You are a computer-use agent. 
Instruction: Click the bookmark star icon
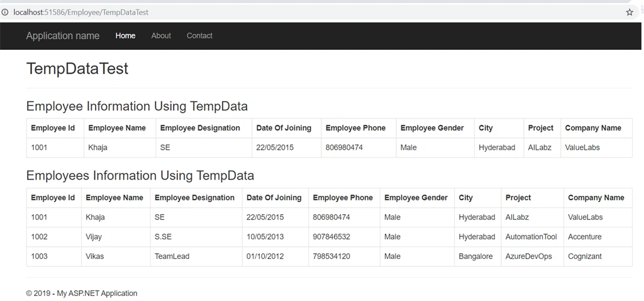point(629,13)
